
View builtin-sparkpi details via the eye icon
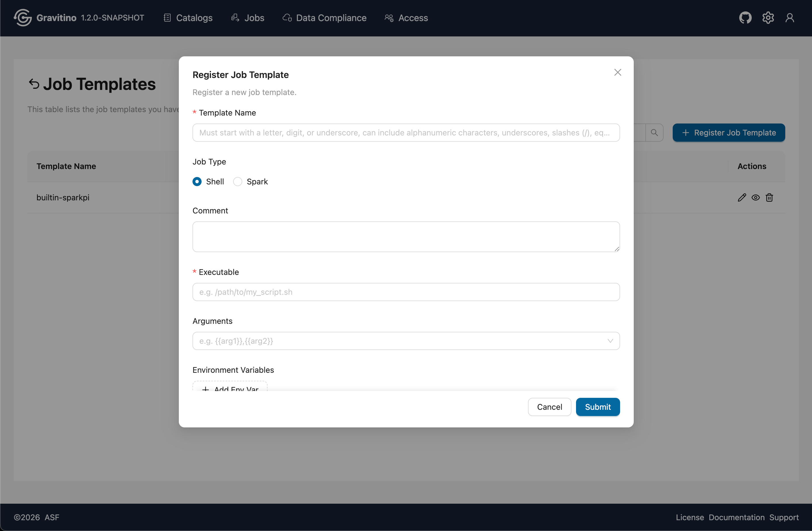point(756,197)
